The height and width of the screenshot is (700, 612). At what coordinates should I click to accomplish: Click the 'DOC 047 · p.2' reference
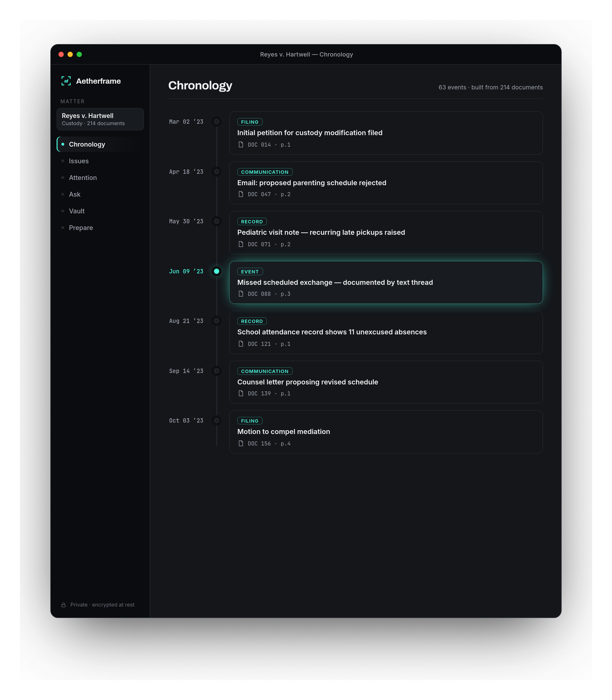(269, 194)
